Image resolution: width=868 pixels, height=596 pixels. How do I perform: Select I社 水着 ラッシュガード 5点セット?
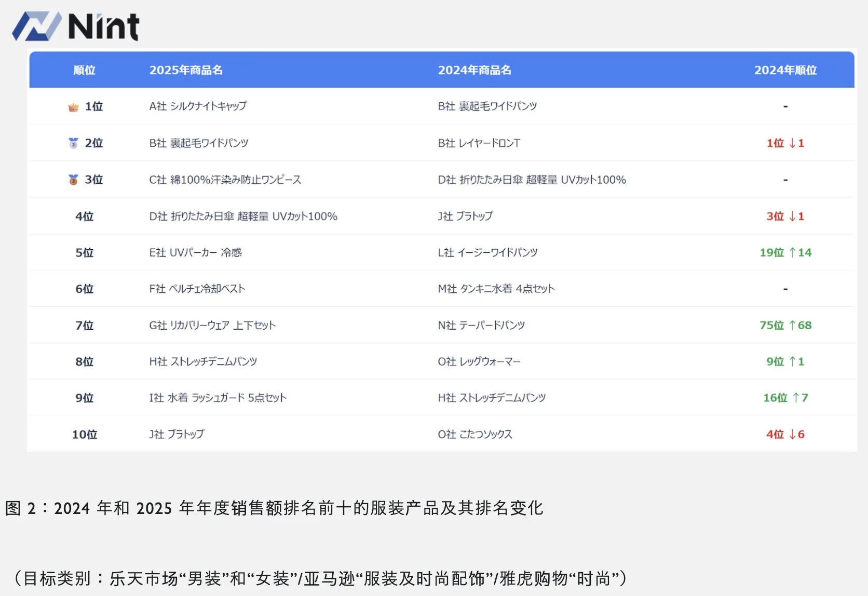click(x=218, y=398)
